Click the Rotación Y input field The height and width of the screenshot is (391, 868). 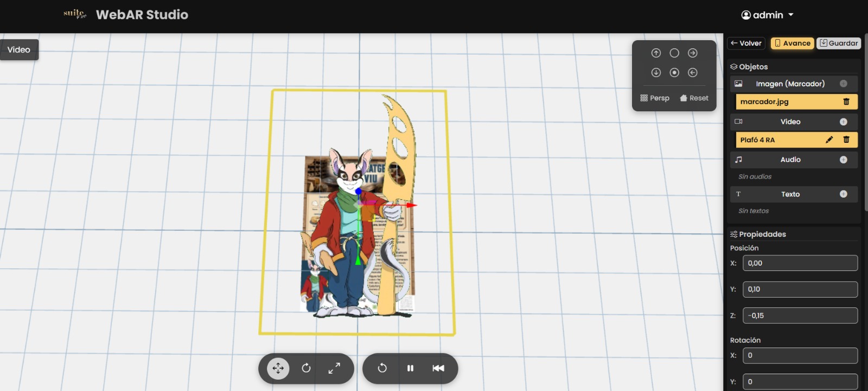tap(800, 382)
